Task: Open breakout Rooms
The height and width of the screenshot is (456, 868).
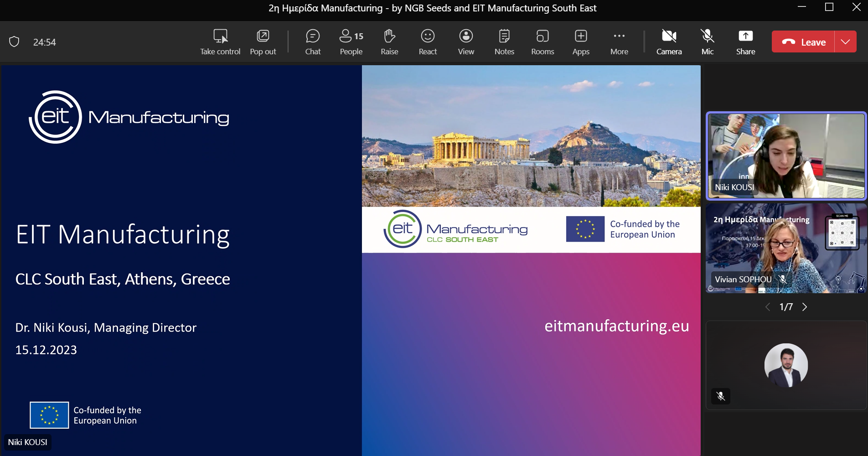Action: (542, 42)
